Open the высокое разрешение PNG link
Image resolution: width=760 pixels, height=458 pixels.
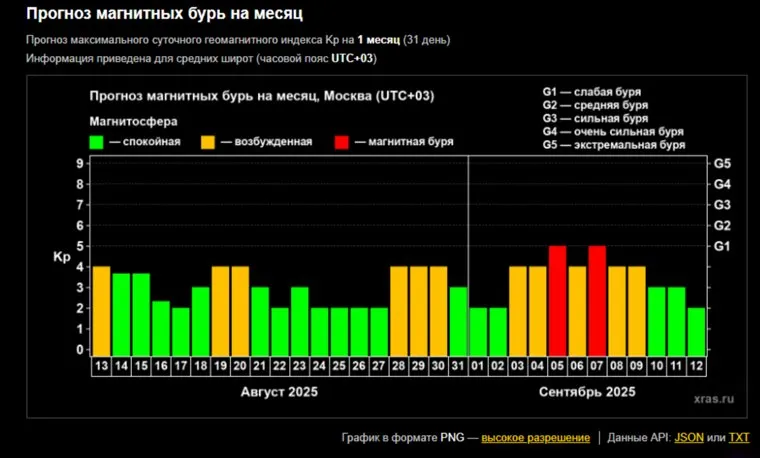[x=538, y=437]
